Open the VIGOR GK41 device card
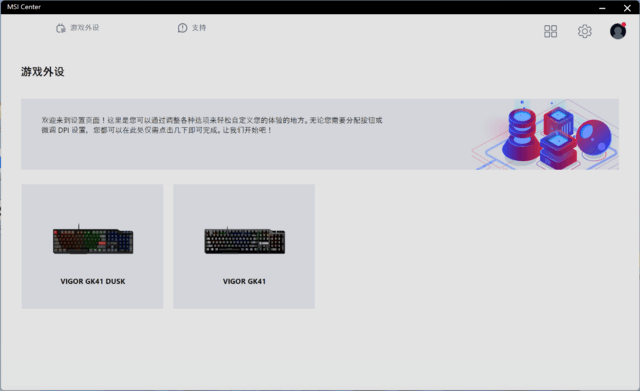Screen dimensions: 640x391 pos(244,247)
